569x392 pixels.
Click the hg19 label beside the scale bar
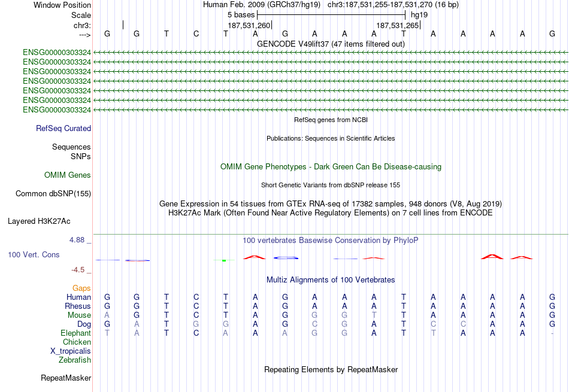[419, 15]
